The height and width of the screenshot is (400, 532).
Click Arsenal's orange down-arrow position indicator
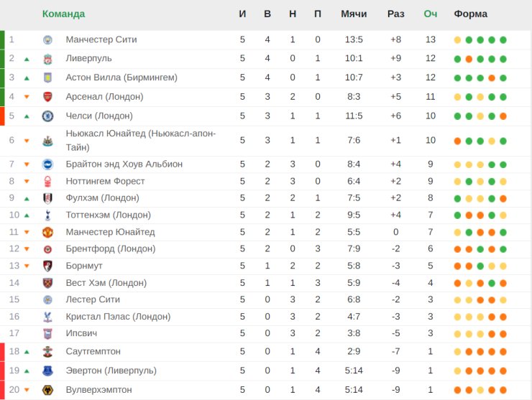pos(27,97)
